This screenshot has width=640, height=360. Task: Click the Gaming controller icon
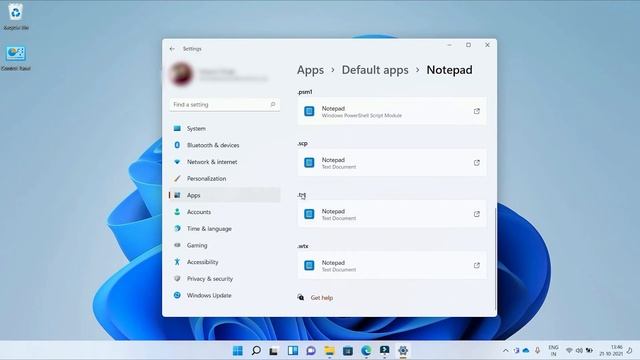[177, 245]
